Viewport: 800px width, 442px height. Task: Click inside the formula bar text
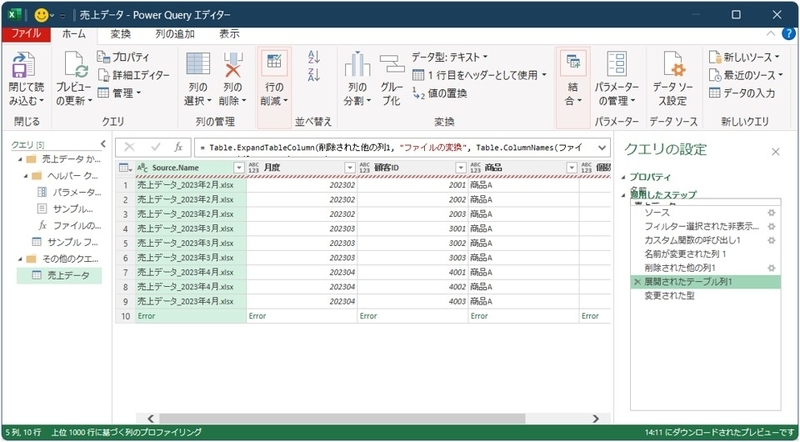[x=391, y=148]
